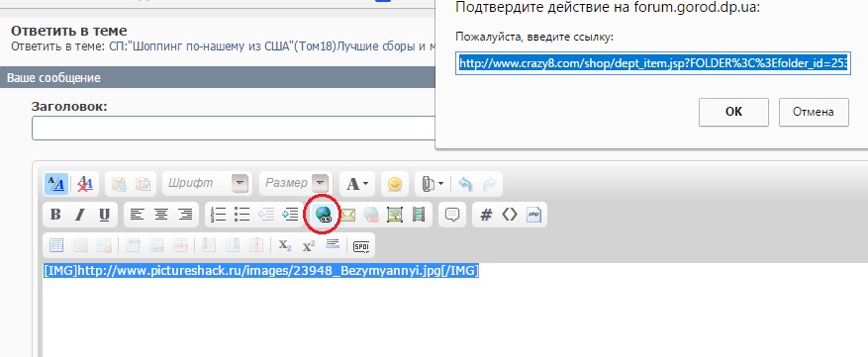Click the Remove Link icon
This screenshot has width=868, height=357.
click(x=371, y=215)
